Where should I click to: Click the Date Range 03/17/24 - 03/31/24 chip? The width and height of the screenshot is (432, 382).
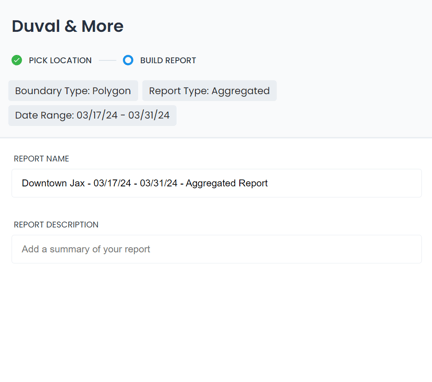click(x=92, y=115)
